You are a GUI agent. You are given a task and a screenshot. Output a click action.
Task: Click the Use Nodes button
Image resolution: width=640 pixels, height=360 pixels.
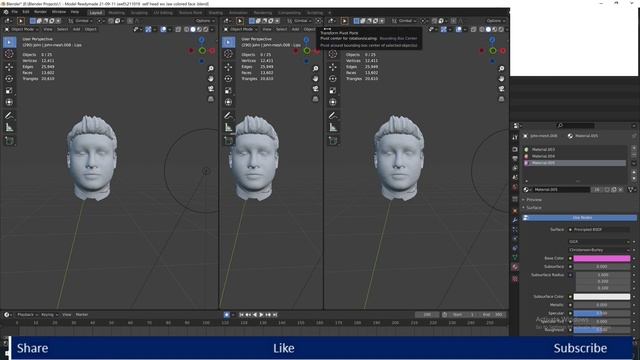[580, 218]
